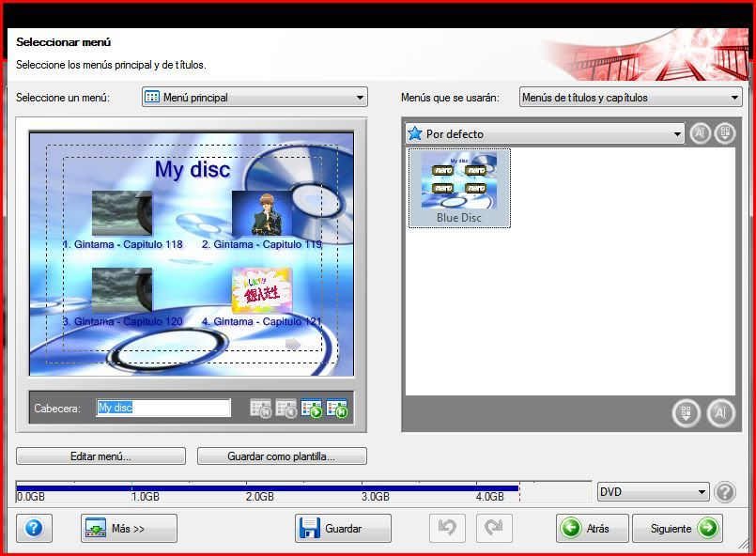Click the thumbnail above 'Gintama - Capitulo 119'
The image size is (756, 556).
262,213
